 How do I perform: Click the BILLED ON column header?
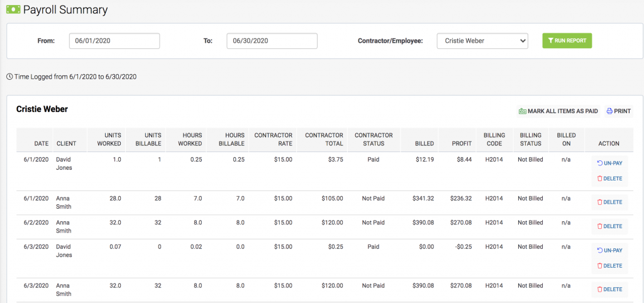click(x=566, y=140)
